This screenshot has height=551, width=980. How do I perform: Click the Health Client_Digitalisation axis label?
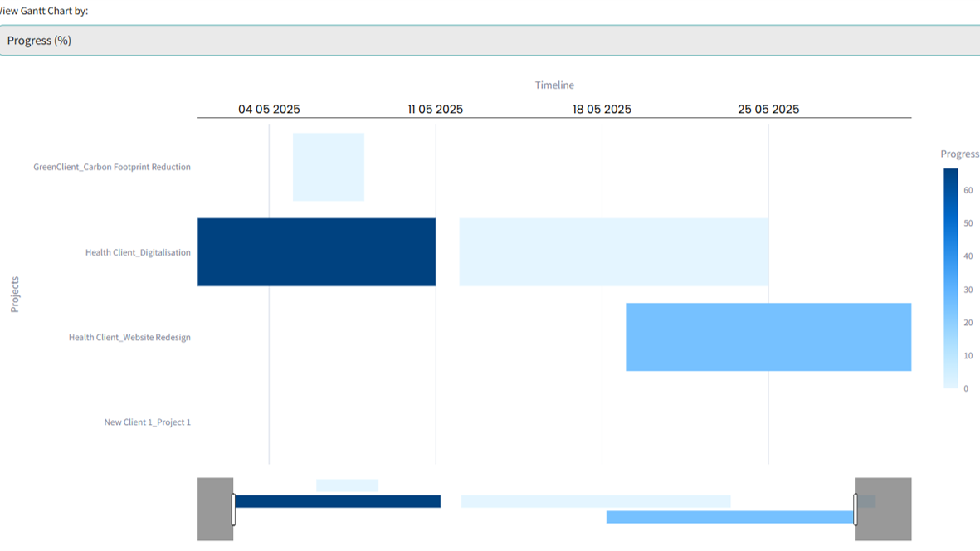(x=138, y=252)
